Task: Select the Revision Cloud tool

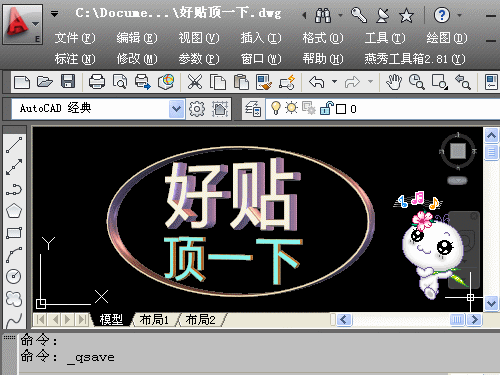Action: click(x=14, y=299)
